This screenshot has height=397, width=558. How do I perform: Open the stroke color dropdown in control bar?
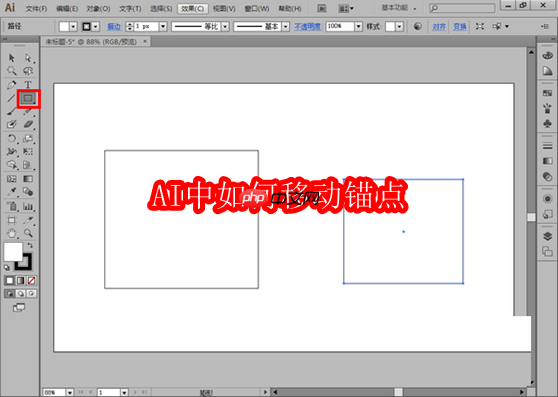95,27
